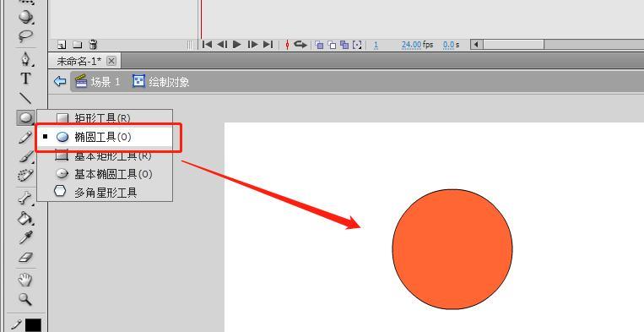Open the black stroke color swatch
644x332 pixels.
point(33,325)
